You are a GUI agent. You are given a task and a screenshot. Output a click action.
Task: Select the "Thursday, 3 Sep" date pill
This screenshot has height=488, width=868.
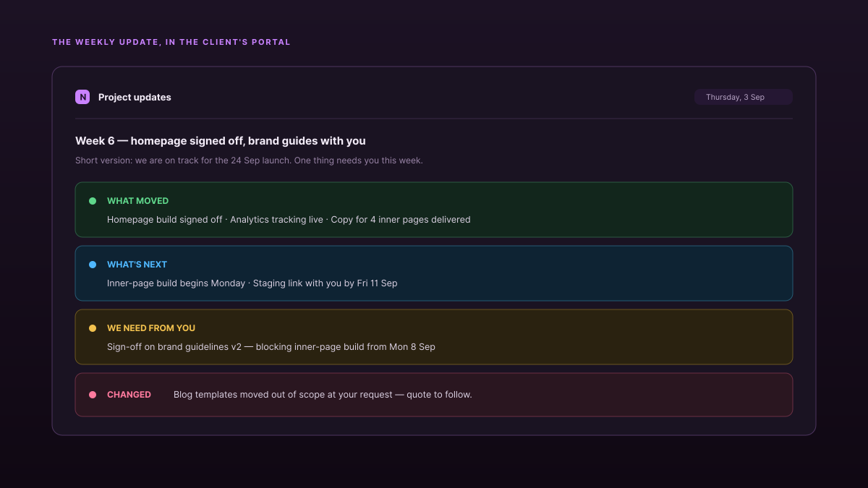[744, 97]
